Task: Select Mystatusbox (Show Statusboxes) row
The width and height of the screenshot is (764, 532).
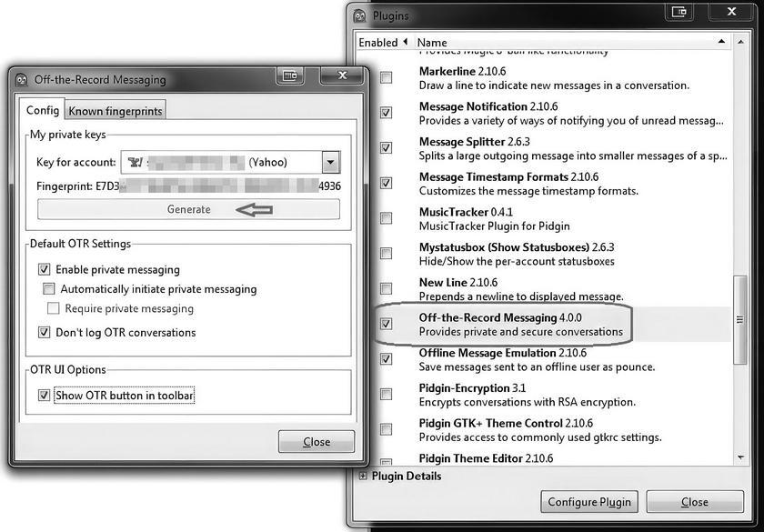Action: (544, 254)
